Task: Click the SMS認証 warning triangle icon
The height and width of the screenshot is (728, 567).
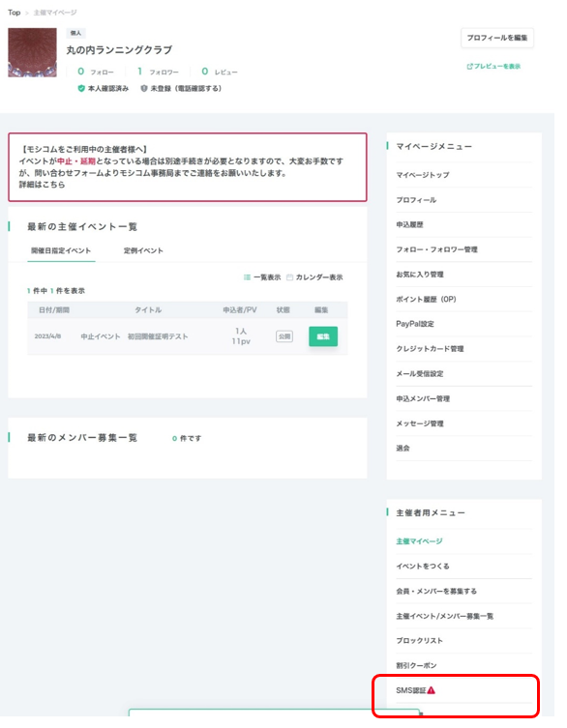Action: click(x=432, y=690)
